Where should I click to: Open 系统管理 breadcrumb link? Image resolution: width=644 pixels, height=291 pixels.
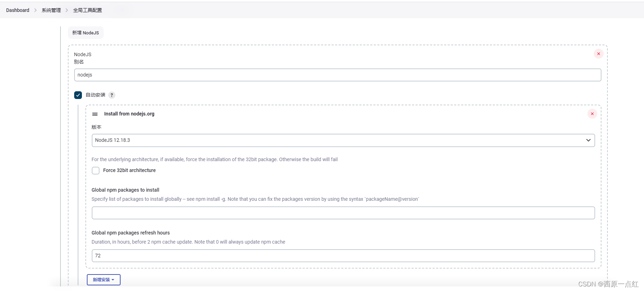[51, 10]
